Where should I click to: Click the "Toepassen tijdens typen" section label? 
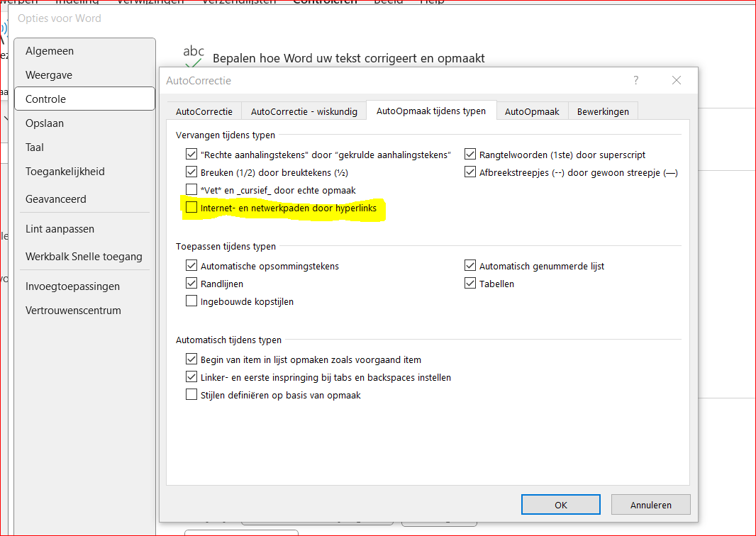[226, 246]
